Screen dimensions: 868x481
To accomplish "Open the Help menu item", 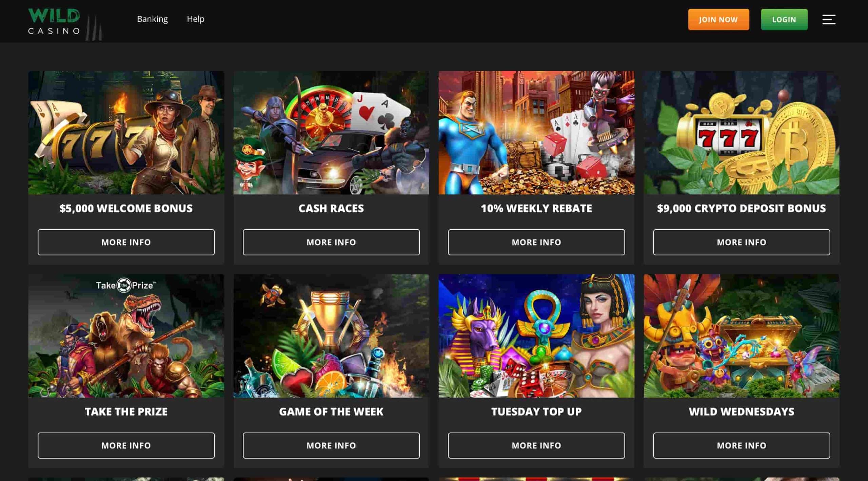I will (196, 19).
